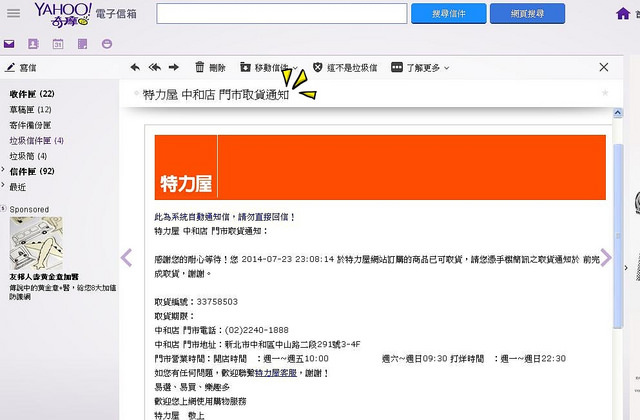The width and height of the screenshot is (640, 420).
Task: Open the notepad icon
Action: coord(82,44)
